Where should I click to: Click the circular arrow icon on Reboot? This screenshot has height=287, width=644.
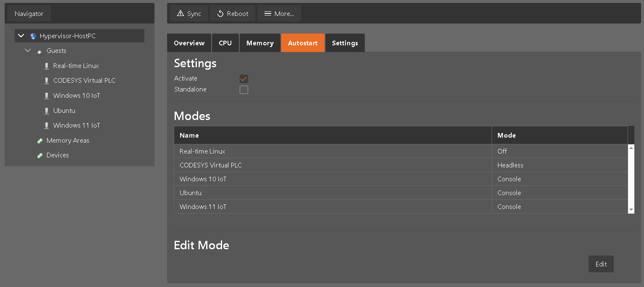pos(220,13)
